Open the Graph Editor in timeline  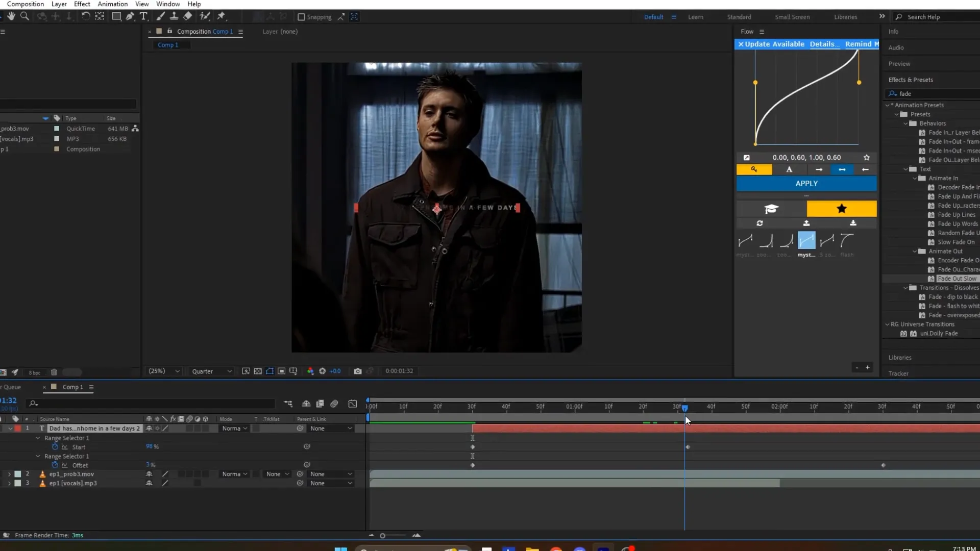tap(353, 404)
